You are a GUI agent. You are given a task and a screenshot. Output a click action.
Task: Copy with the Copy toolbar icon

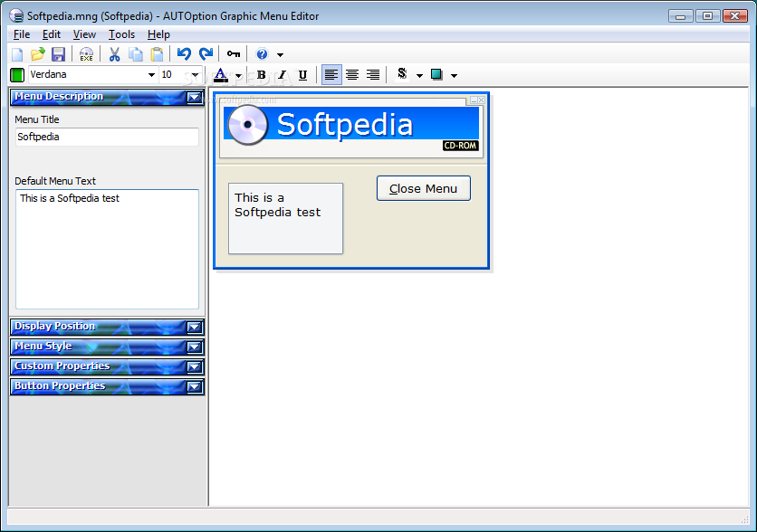tap(136, 54)
